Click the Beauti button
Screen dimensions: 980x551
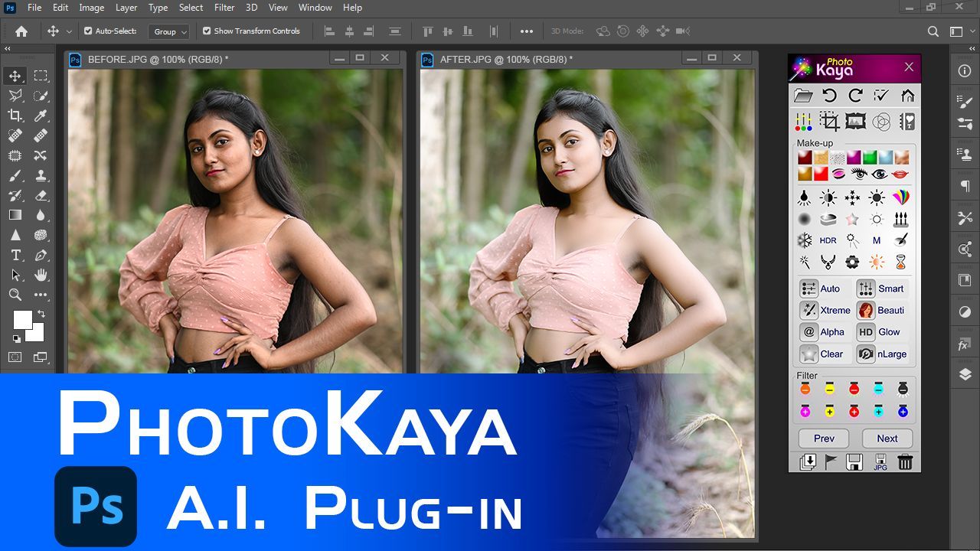(x=881, y=310)
